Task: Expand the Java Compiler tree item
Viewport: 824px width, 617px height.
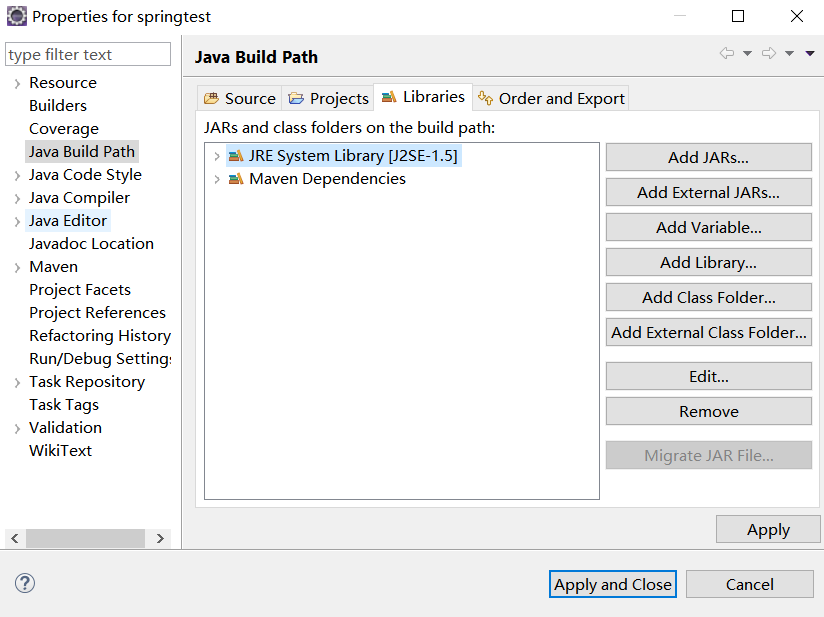Action: click(x=17, y=199)
